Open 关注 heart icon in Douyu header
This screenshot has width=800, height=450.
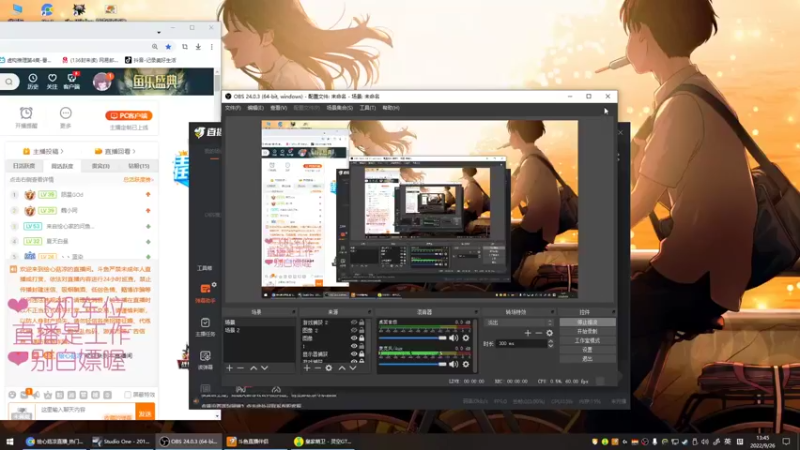tap(52, 81)
